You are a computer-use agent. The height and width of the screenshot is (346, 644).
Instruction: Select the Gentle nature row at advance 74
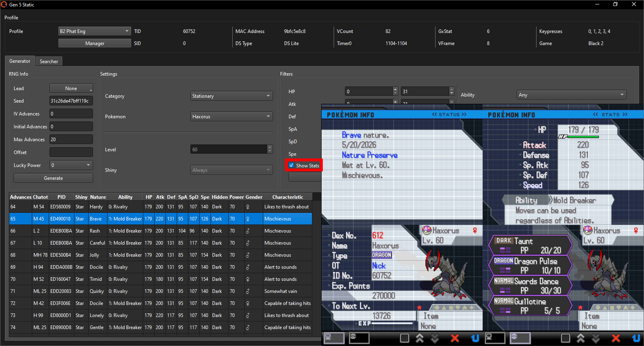click(161, 327)
